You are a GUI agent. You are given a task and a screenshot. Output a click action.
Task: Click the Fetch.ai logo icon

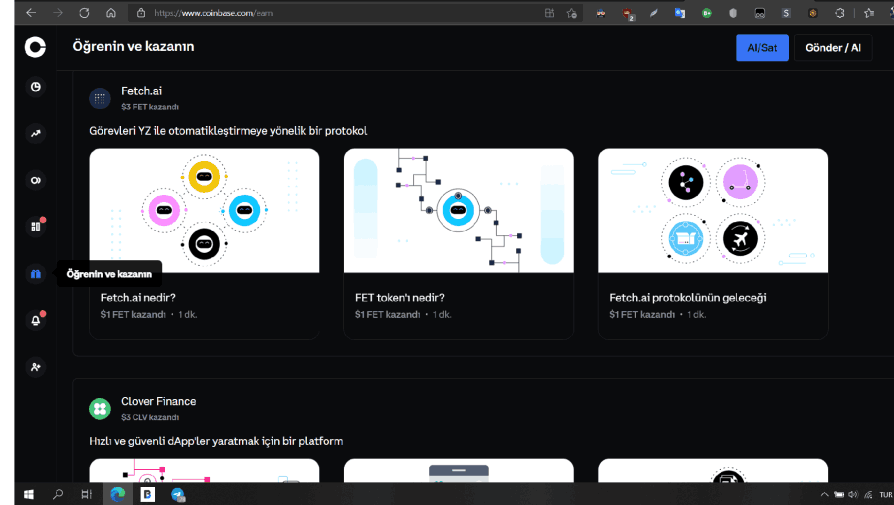(x=100, y=98)
